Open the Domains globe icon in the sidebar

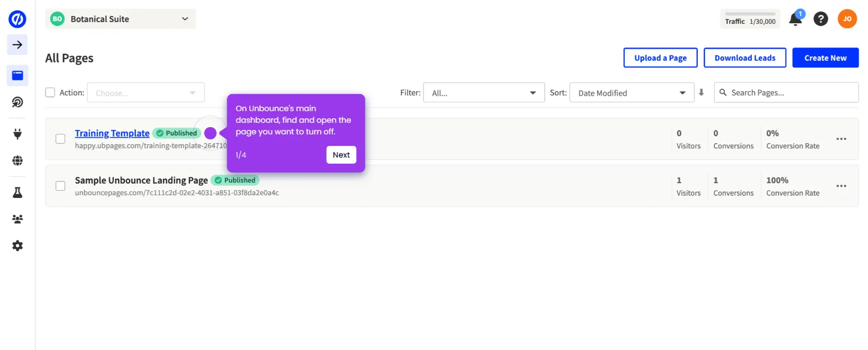(x=17, y=160)
